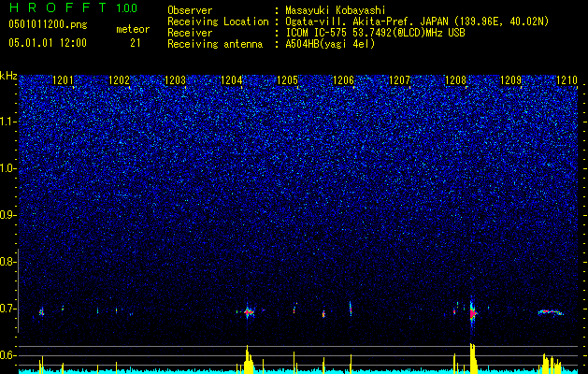Click the 1208 time marker
Image resolution: width=588 pixels, height=374 pixels.
(x=455, y=80)
